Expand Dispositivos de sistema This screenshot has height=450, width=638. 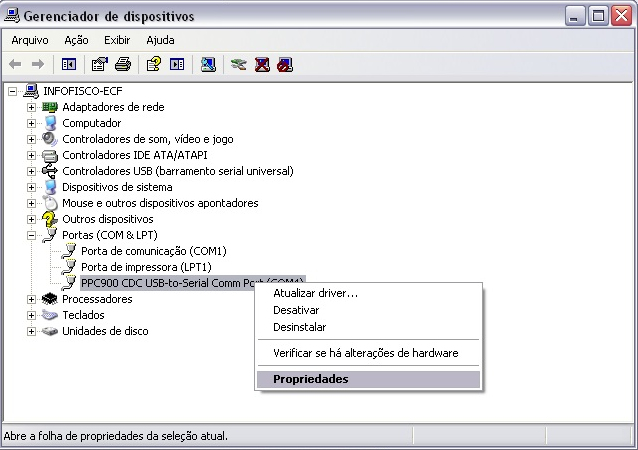31,187
